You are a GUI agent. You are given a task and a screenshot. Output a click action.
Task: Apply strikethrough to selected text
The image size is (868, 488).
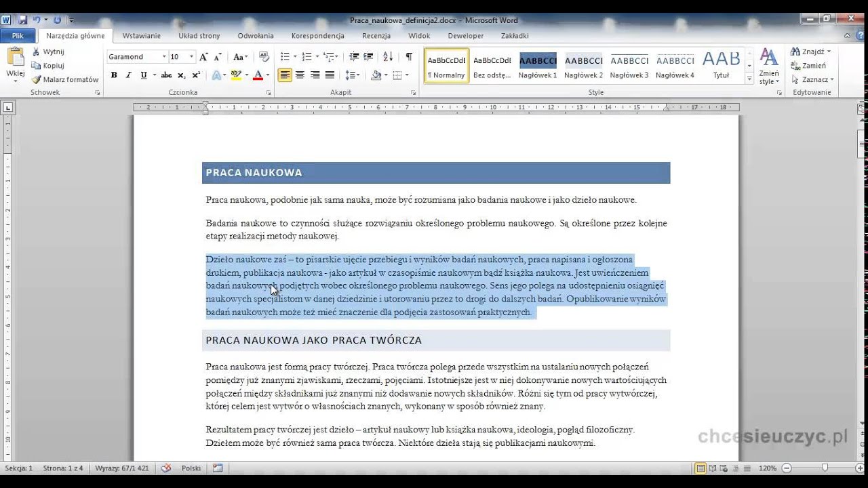tap(166, 75)
